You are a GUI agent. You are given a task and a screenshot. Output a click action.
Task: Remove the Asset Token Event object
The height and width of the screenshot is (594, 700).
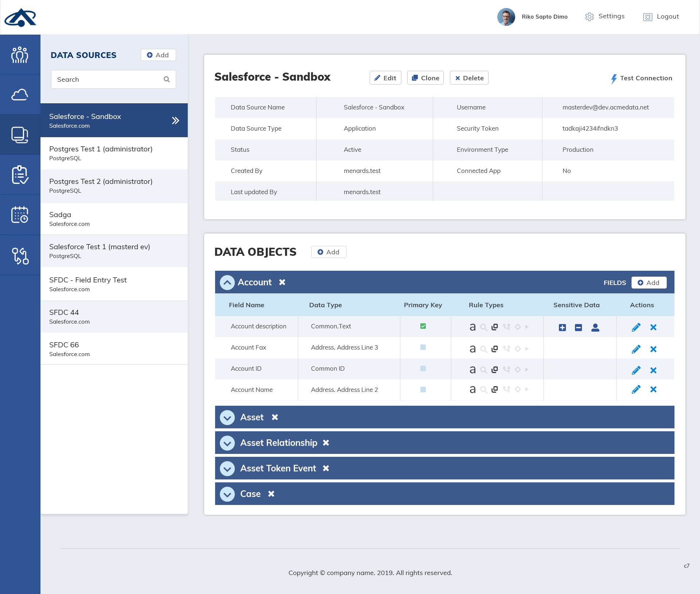(326, 468)
